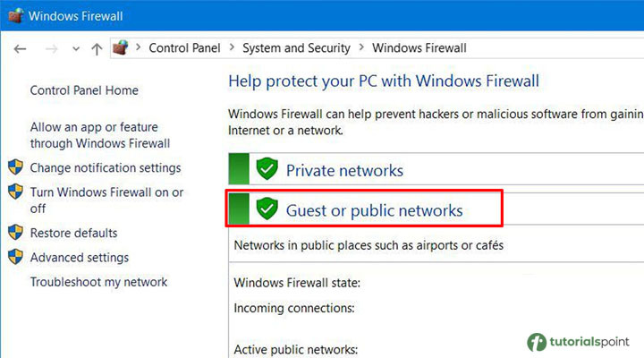
Task: Open Control Panel Home link
Action: click(84, 90)
